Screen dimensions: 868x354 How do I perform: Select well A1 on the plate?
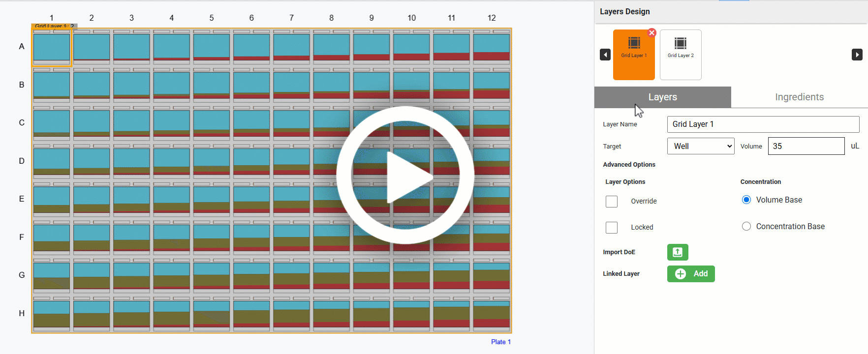pyautogui.click(x=52, y=47)
